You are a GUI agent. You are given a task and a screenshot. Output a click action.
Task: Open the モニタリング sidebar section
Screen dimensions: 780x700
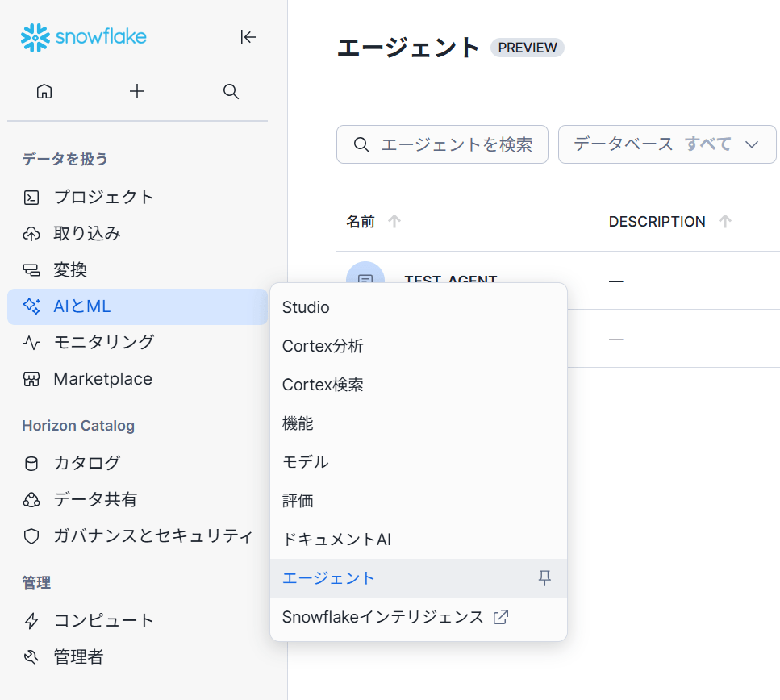pos(103,343)
